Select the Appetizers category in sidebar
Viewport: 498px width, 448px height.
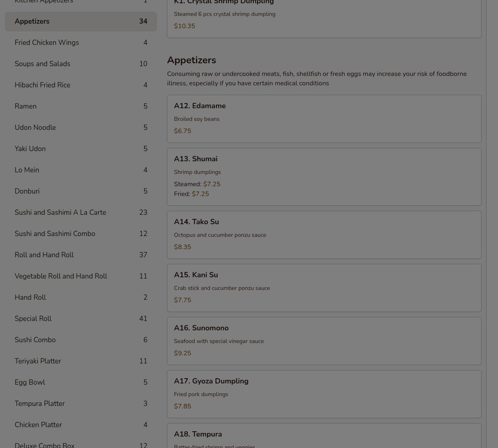click(x=81, y=21)
